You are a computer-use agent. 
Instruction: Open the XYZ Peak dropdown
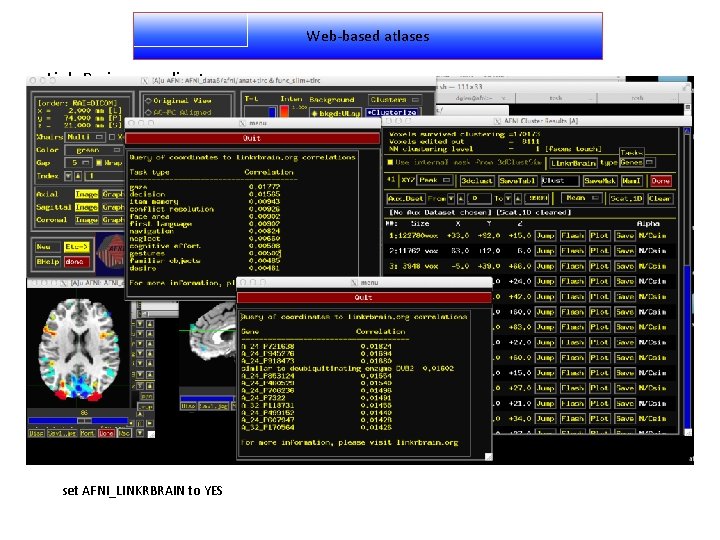pos(434,180)
